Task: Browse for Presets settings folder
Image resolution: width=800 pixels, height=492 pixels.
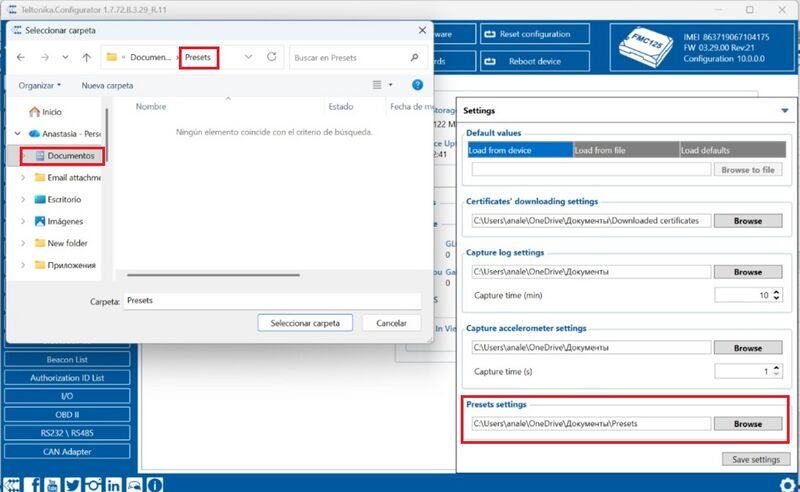Action: (x=747, y=424)
